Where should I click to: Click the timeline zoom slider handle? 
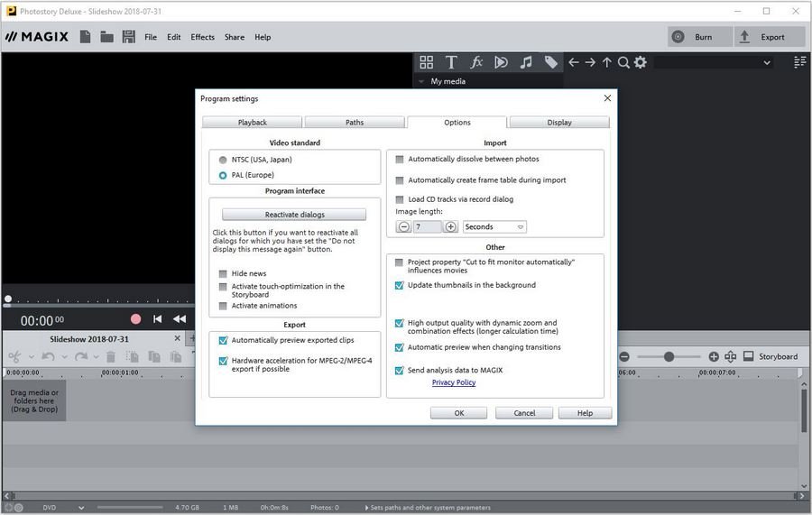click(x=669, y=357)
